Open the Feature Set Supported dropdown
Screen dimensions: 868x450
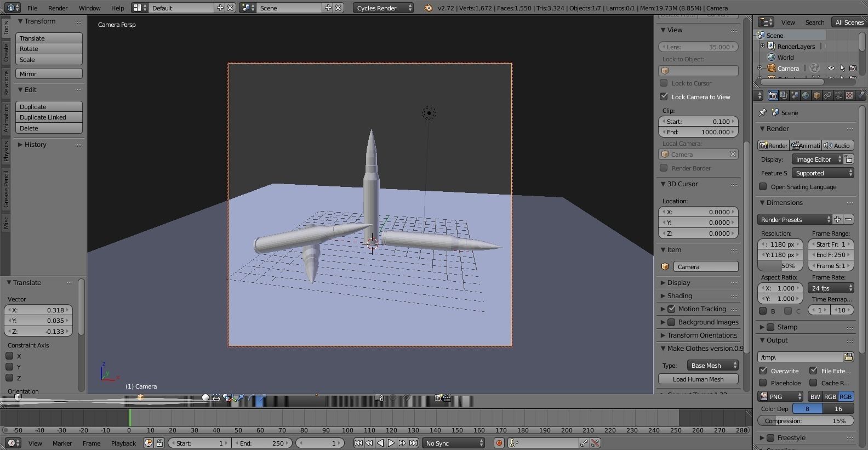(823, 173)
